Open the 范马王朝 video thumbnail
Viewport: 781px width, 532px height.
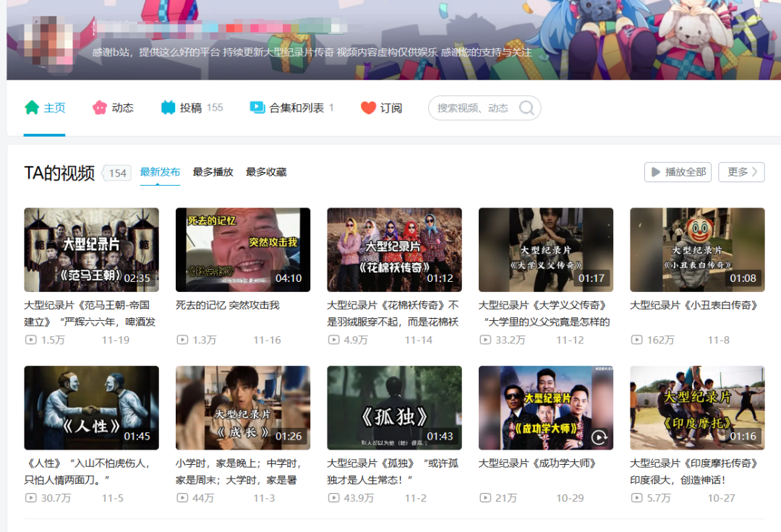point(92,250)
